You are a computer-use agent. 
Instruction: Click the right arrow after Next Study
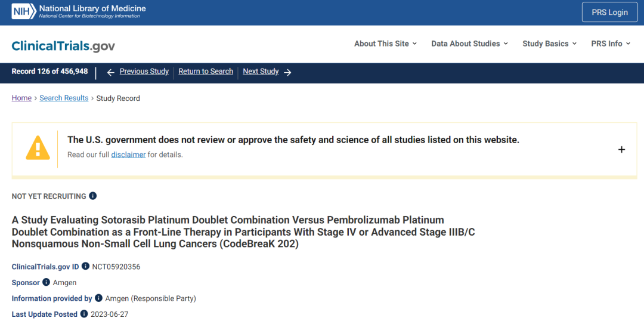[287, 72]
